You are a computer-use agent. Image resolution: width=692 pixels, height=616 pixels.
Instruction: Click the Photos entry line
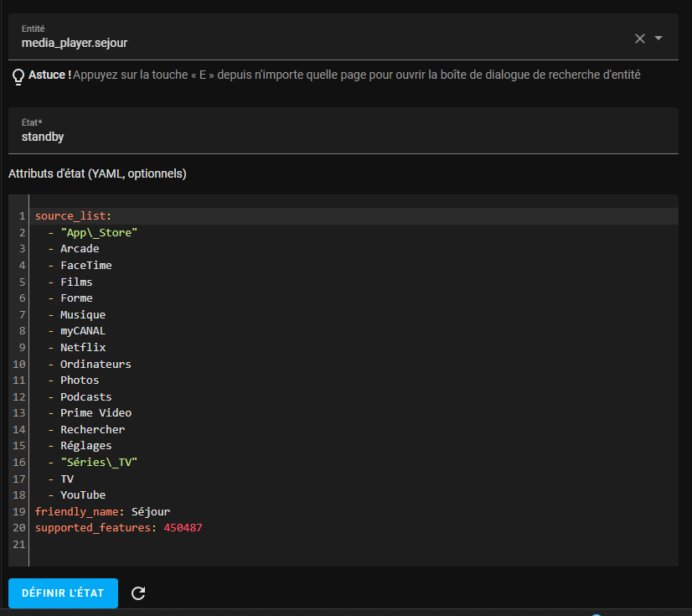[80, 380]
